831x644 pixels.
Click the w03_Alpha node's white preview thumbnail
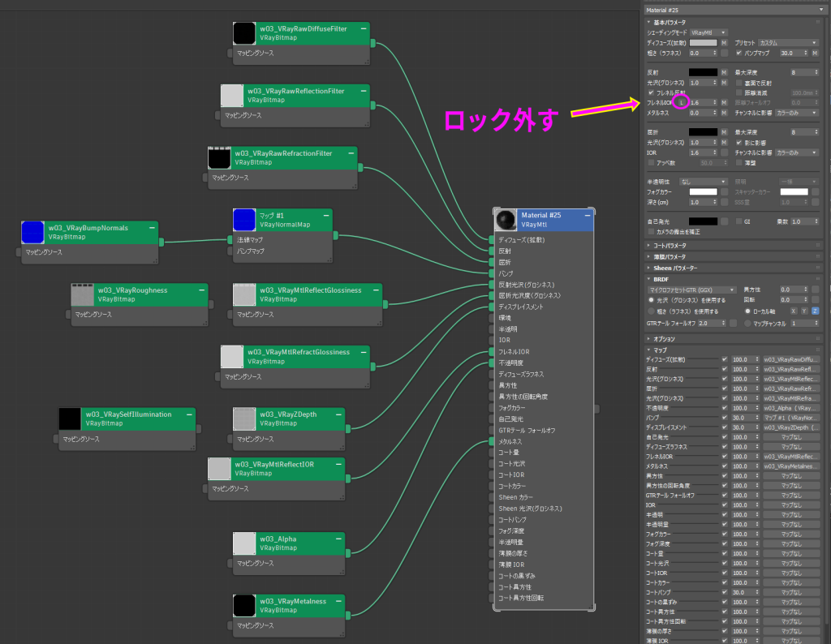244,543
